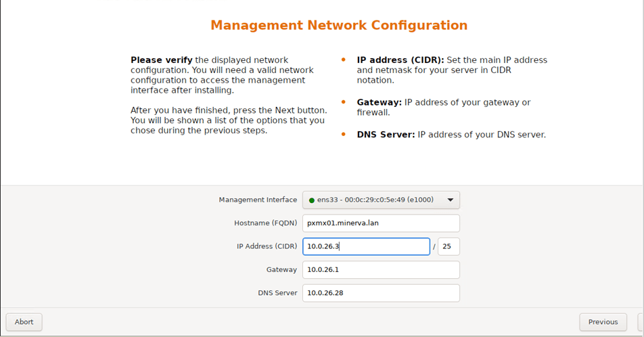The height and width of the screenshot is (337, 644).
Task: Click the partially visible Next button at right edge
Action: click(x=641, y=322)
